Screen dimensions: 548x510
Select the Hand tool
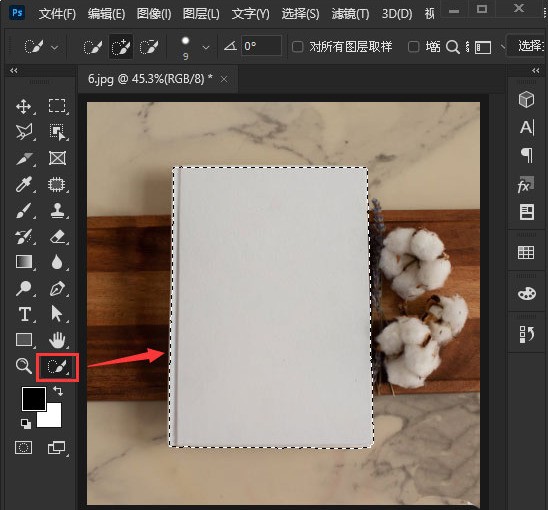tap(57, 340)
